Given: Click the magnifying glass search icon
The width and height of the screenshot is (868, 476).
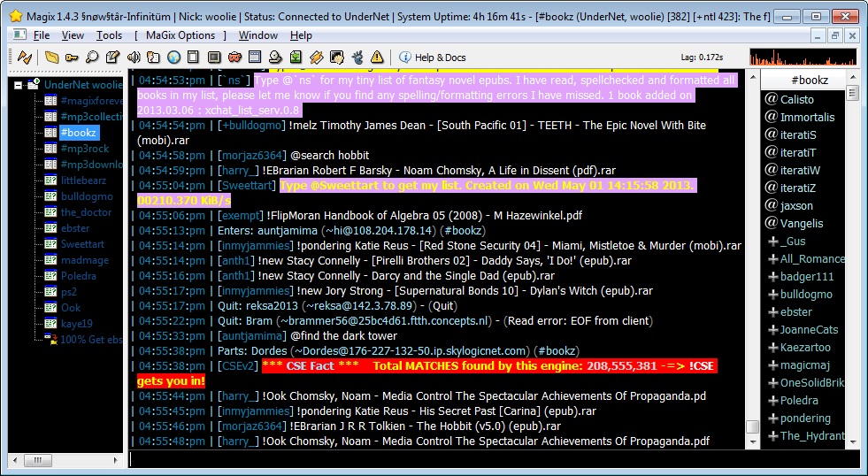Looking at the screenshot, I should (x=92, y=57).
